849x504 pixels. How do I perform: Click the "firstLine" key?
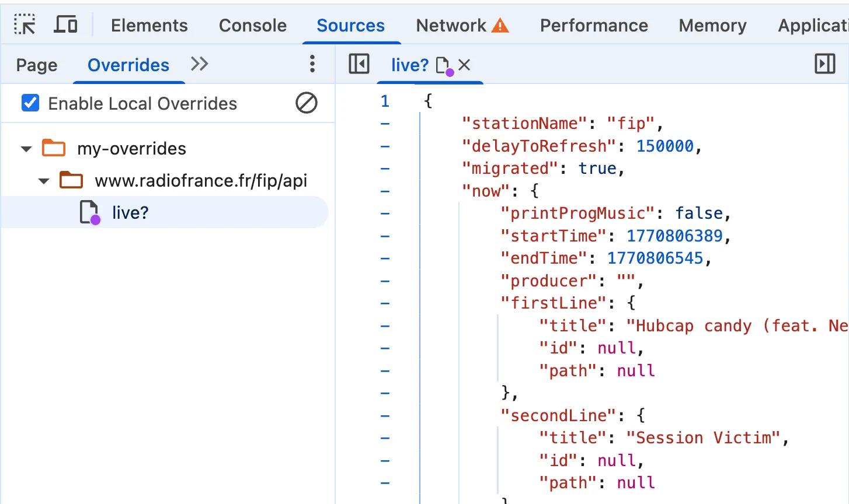pyautogui.click(x=554, y=303)
